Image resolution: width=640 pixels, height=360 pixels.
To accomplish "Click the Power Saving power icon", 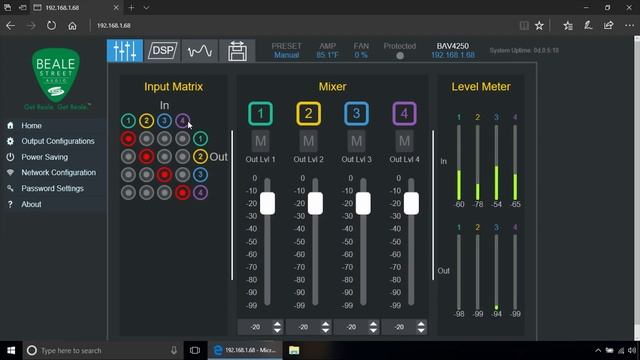I will coord(10,157).
